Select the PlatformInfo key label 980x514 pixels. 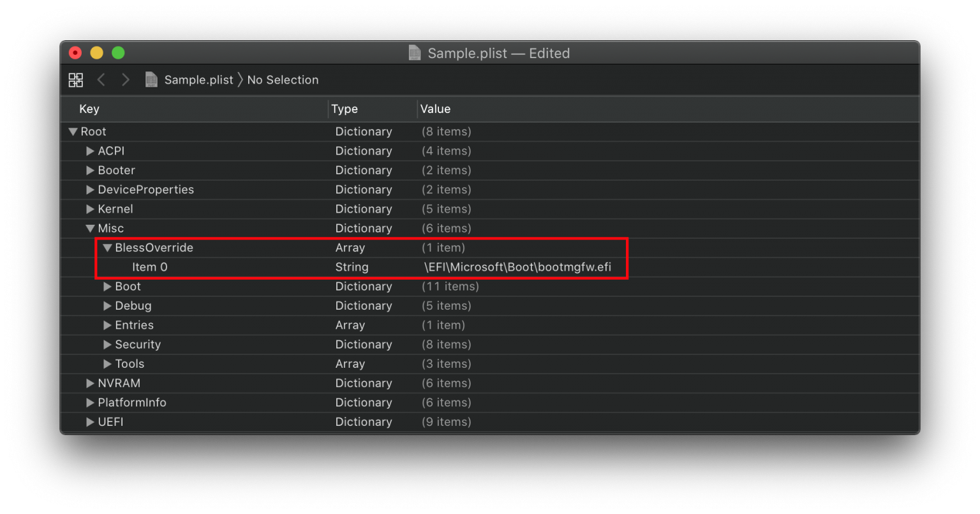coord(132,403)
